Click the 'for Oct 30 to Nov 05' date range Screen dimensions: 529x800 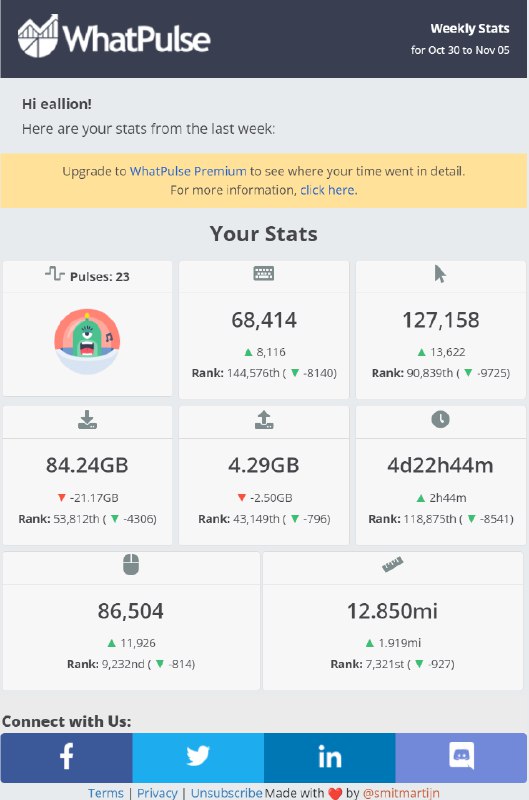(x=460, y=50)
